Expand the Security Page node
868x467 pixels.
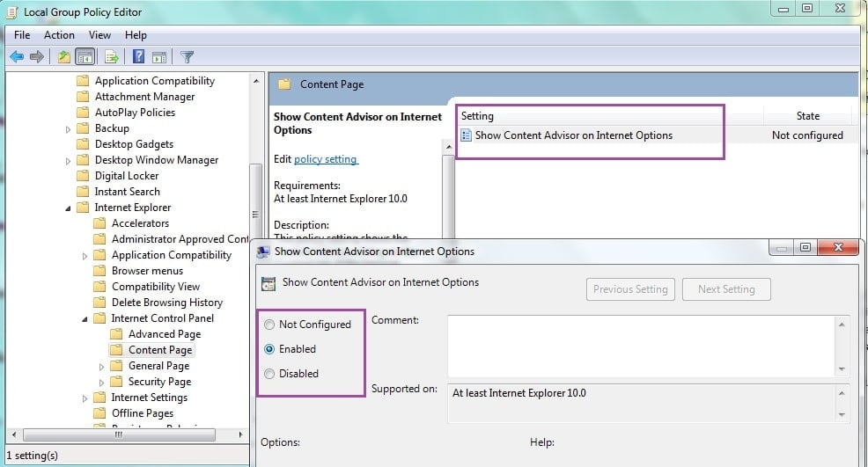(x=101, y=383)
